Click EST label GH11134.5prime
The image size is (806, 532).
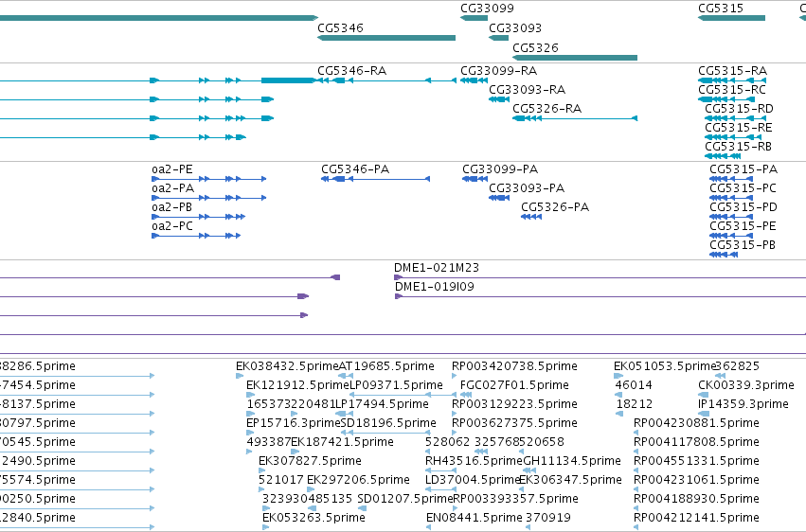click(x=572, y=462)
